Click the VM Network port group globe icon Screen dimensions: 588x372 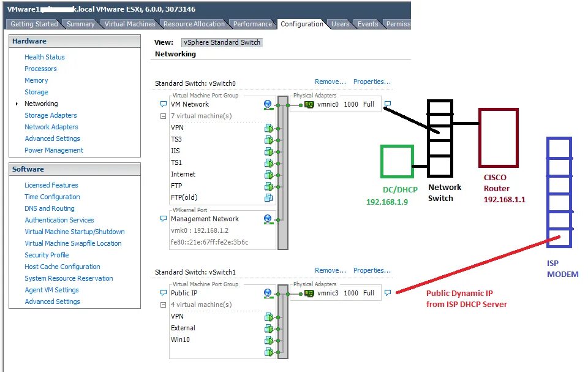[268, 105]
